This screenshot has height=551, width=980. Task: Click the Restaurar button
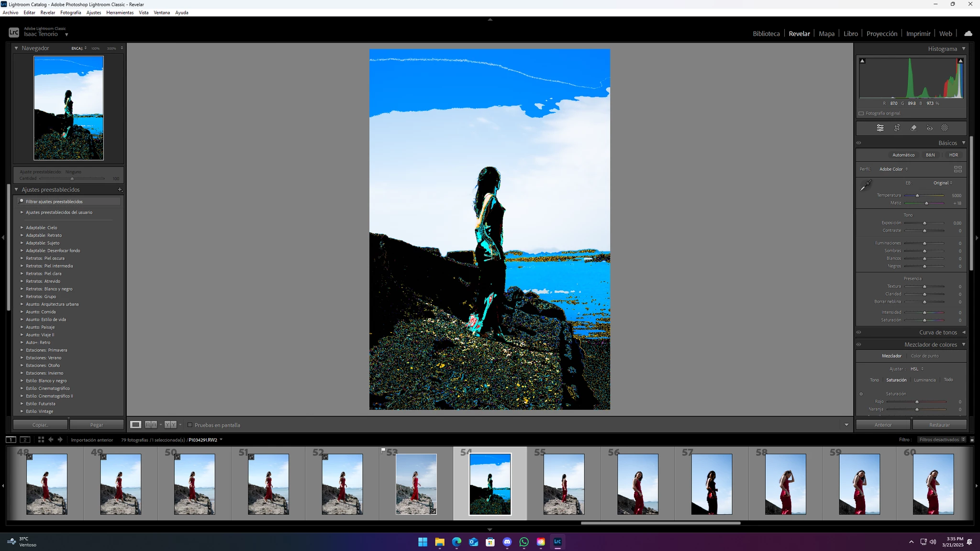939,425
